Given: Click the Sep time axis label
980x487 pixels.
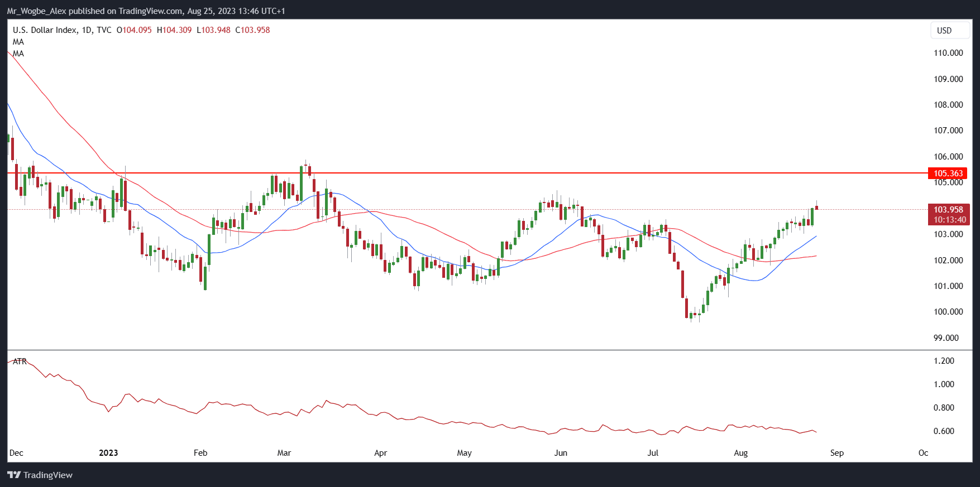Looking at the screenshot, I should 837,452.
